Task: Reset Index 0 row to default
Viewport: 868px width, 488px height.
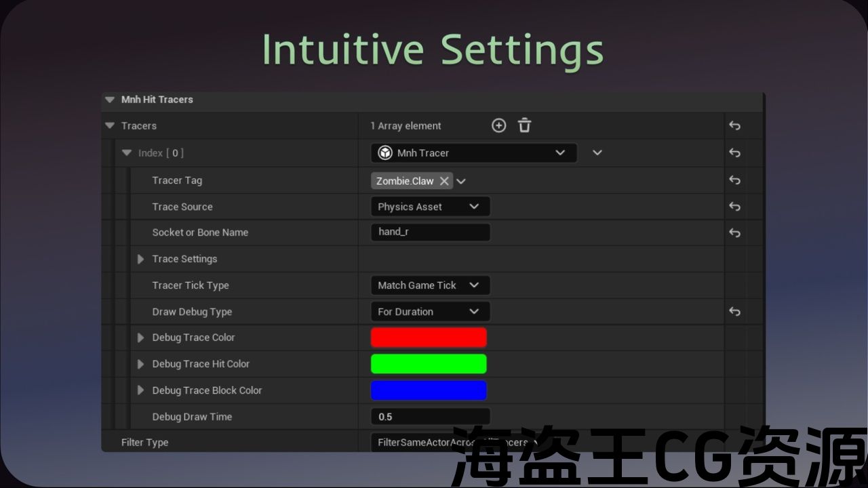Action: click(x=734, y=153)
